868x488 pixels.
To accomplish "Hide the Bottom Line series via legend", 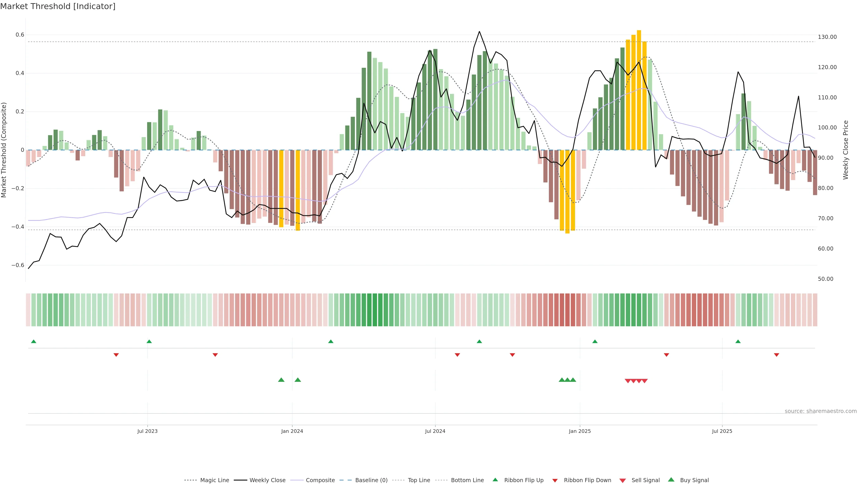I will tap(467, 480).
